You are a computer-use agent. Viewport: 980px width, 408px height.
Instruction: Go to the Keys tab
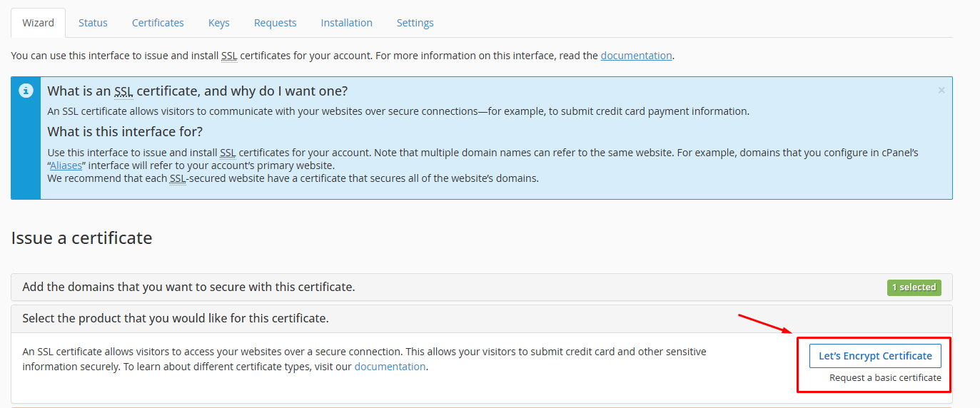(219, 23)
